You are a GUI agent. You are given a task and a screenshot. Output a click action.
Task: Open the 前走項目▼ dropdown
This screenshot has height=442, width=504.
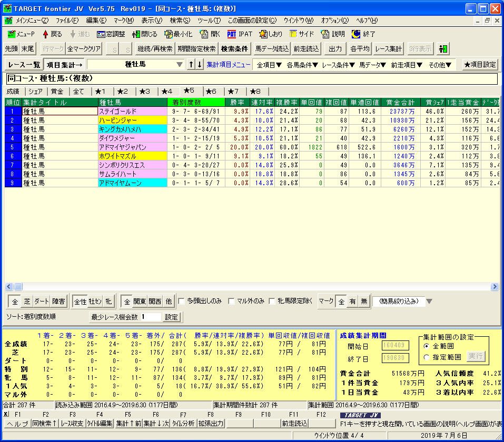(406, 65)
